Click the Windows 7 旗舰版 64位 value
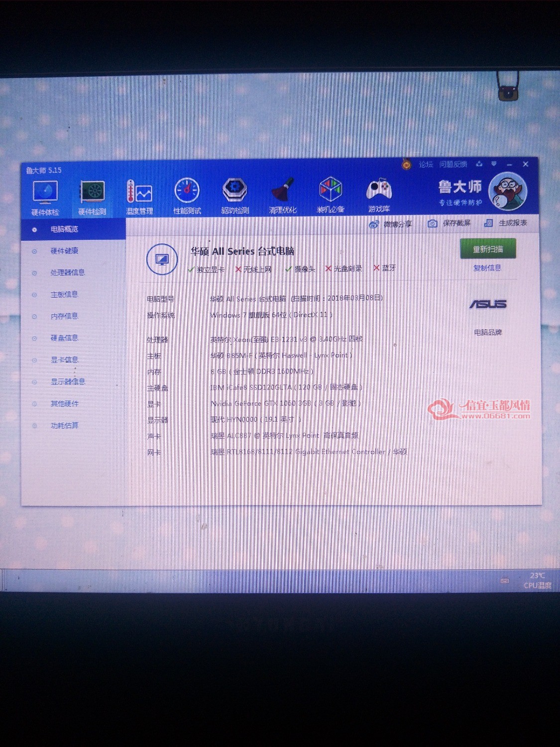This screenshot has height=747, width=560. (271, 315)
